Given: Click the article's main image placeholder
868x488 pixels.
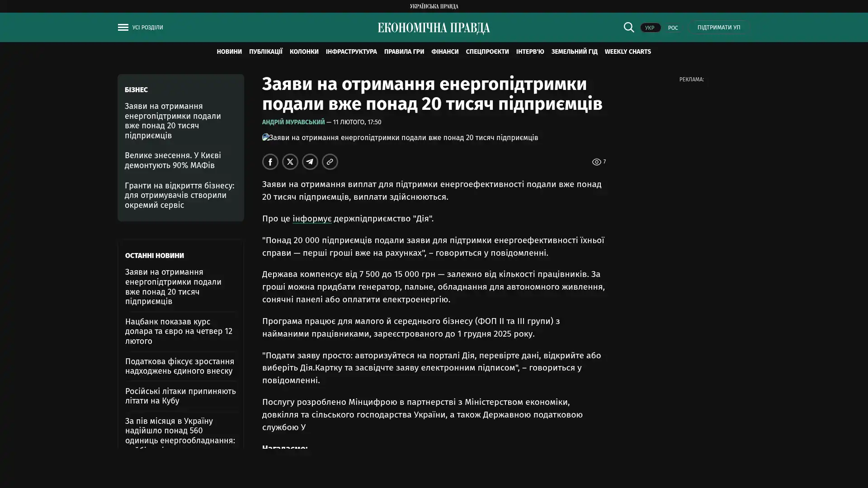Looking at the screenshot, I should (400, 137).
